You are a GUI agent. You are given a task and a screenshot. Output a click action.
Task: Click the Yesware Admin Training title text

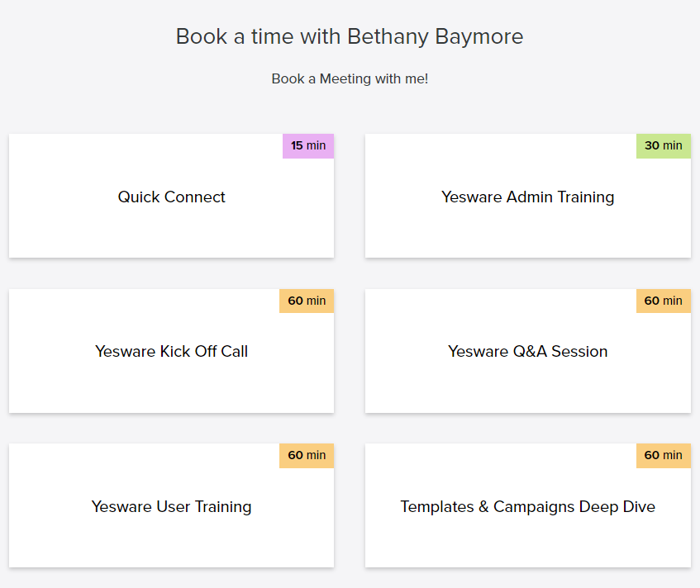[527, 197]
